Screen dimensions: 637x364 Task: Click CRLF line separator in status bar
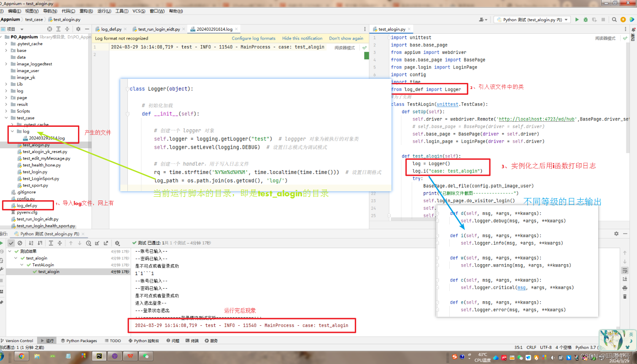tap(532, 348)
